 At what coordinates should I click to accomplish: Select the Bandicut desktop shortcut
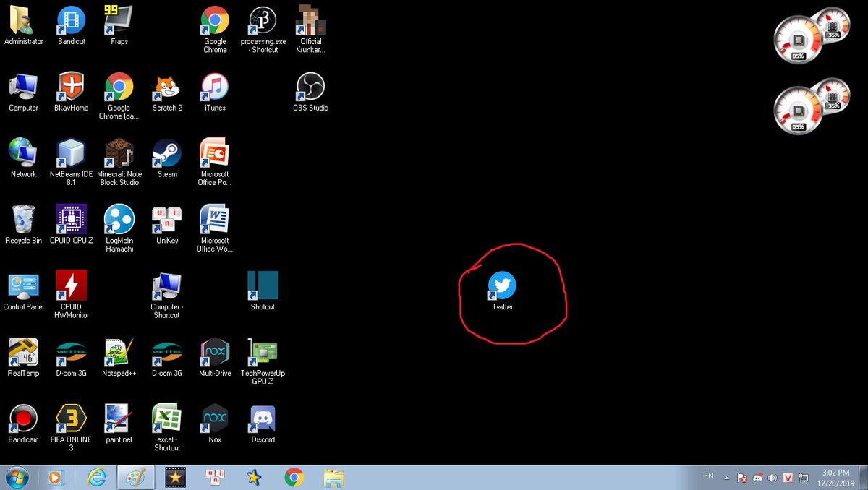[x=72, y=26]
